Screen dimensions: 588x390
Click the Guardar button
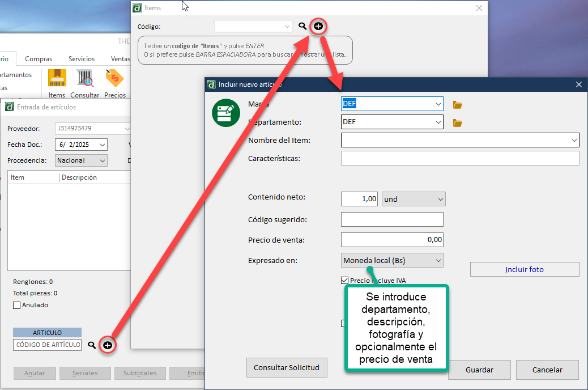479,370
